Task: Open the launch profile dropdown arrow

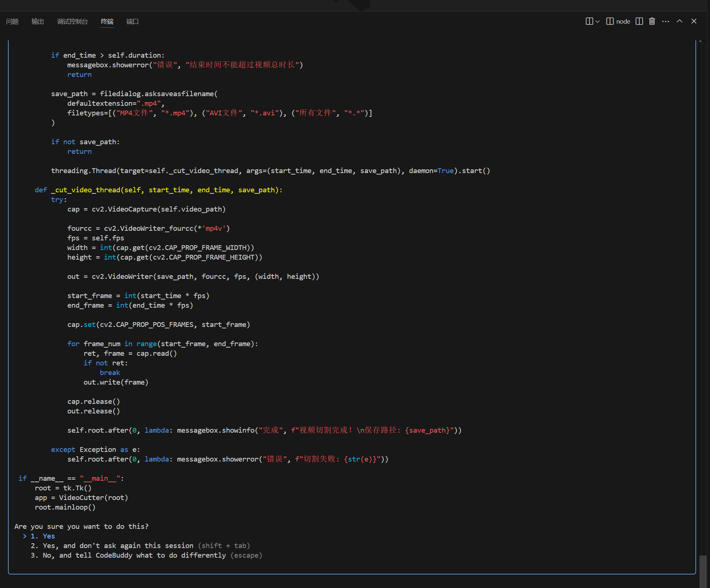Action: 598,21
